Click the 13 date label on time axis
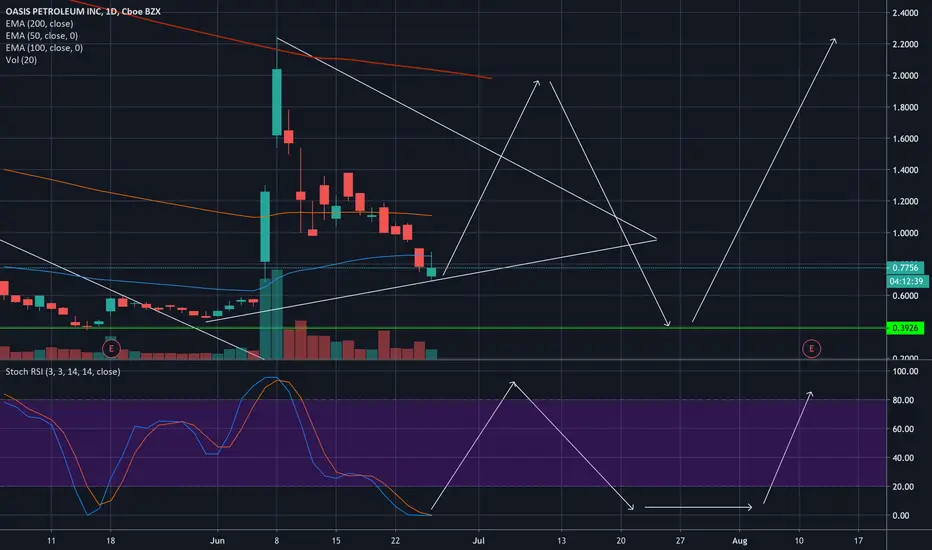 [562, 540]
